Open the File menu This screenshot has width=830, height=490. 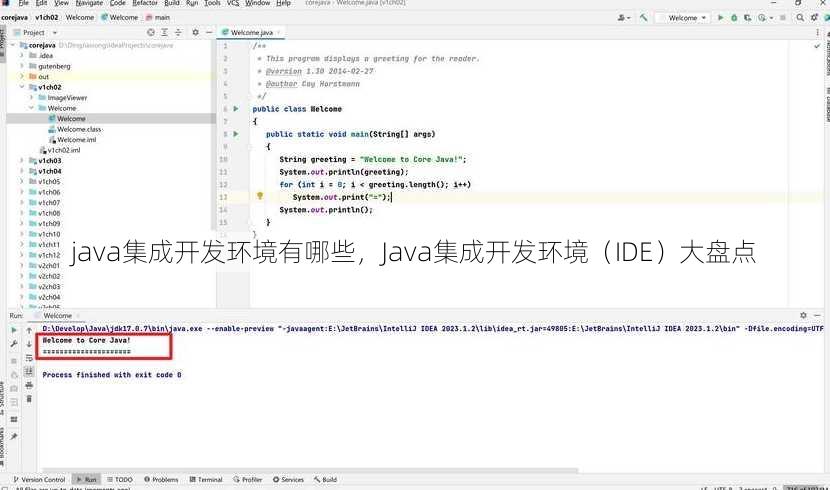[x=23, y=3]
